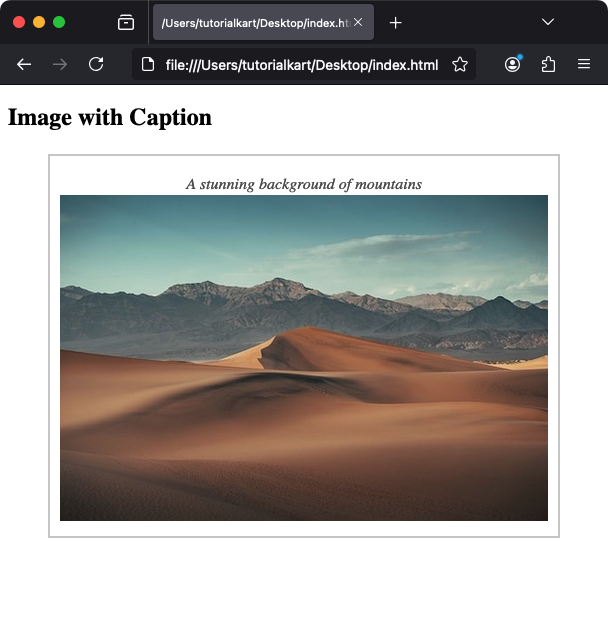
Task: Select the index.html browser tab
Action: click(x=263, y=23)
